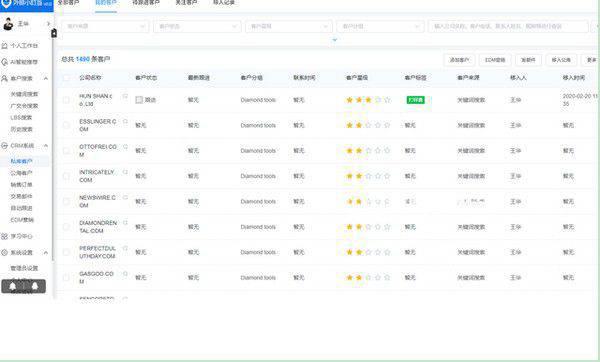The image size is (600, 362).
Task: Click the third star in GASGOO row
Action: click(x=368, y=277)
